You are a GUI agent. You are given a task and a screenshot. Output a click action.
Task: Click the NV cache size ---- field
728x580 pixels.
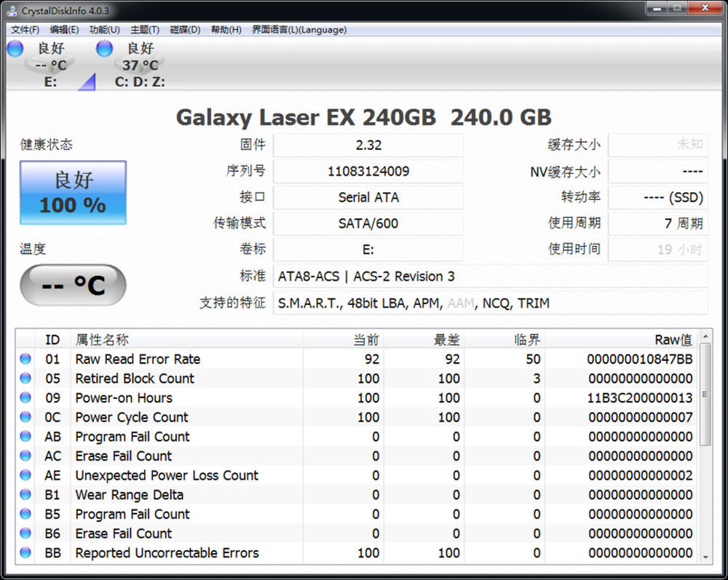[658, 172]
